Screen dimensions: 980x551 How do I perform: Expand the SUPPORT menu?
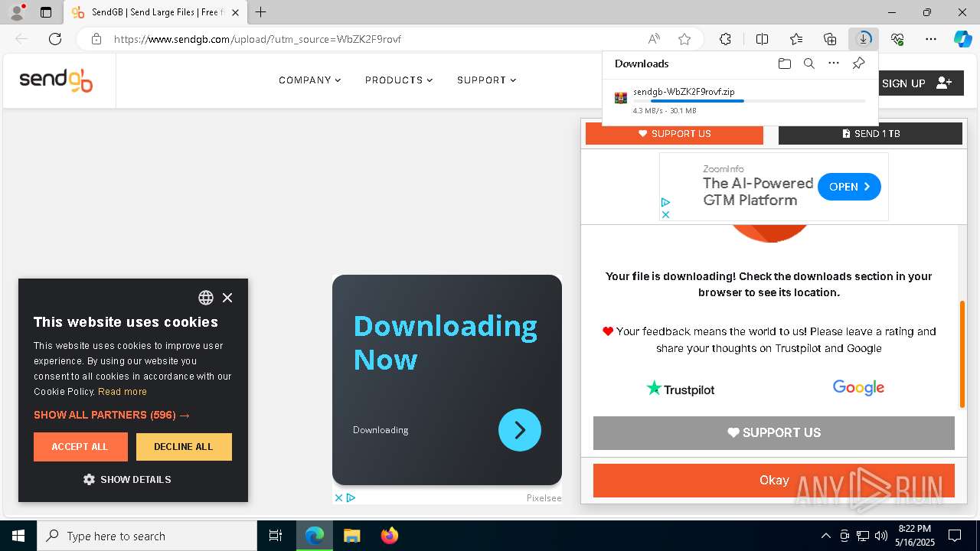click(x=486, y=80)
